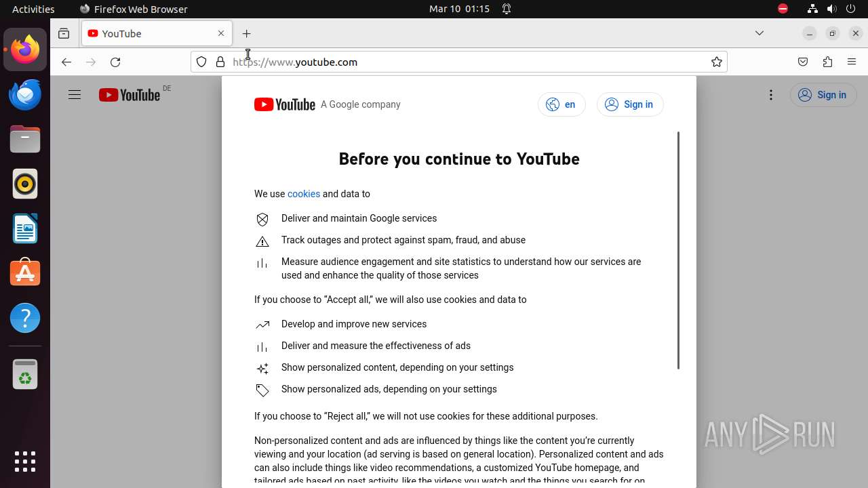The image size is (868, 488).
Task: Open the Activities overview
Action: pyautogui.click(x=33, y=9)
